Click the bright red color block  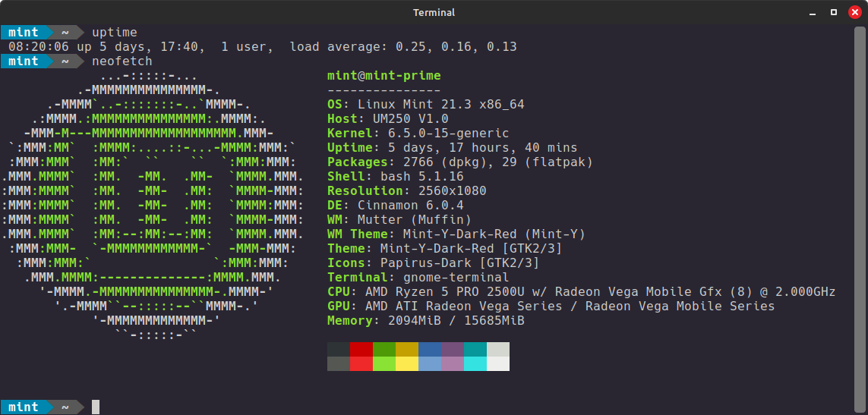tap(361, 363)
